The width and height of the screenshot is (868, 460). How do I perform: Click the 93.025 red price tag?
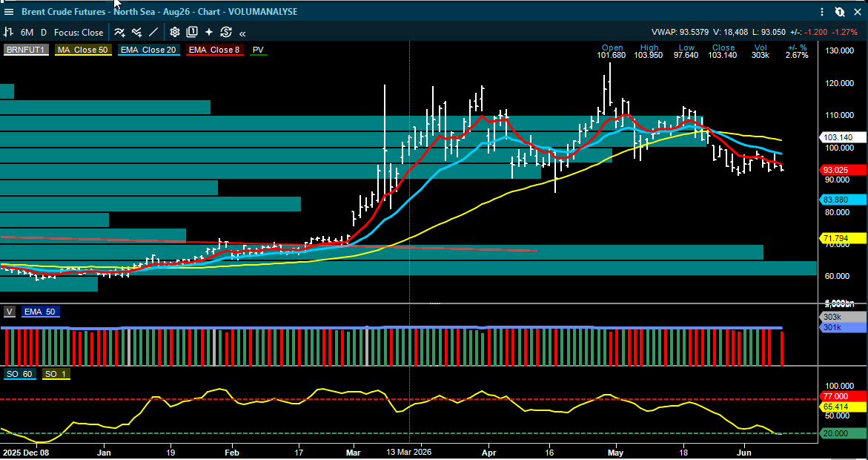point(842,170)
